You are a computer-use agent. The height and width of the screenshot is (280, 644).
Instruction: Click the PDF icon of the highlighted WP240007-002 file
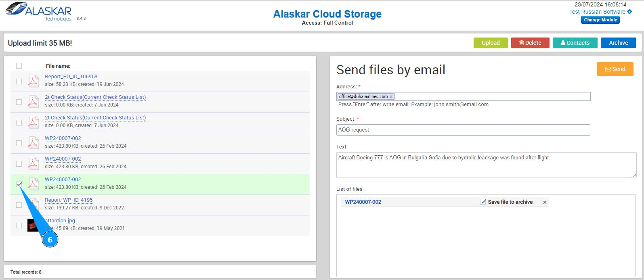[x=33, y=184]
